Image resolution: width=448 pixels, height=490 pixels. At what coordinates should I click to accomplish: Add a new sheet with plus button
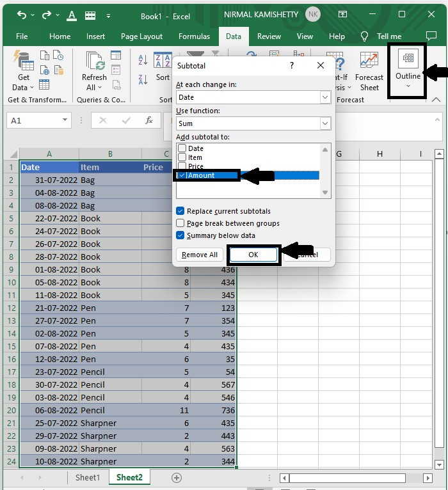pos(177,477)
